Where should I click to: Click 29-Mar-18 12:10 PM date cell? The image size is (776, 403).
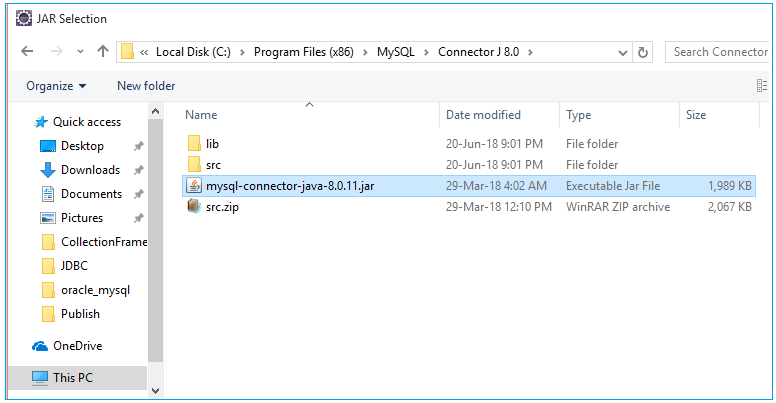(x=499, y=207)
